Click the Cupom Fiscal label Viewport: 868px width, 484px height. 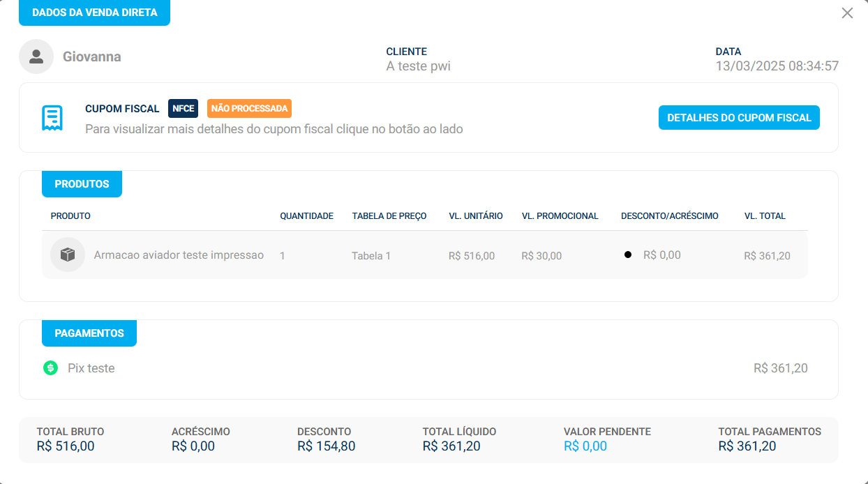(x=122, y=109)
